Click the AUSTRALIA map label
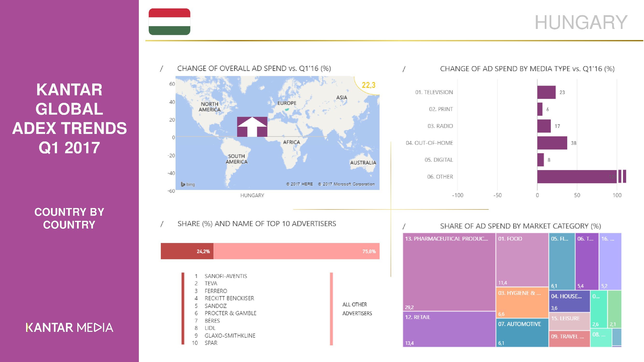Image resolution: width=644 pixels, height=362 pixels. [x=363, y=163]
